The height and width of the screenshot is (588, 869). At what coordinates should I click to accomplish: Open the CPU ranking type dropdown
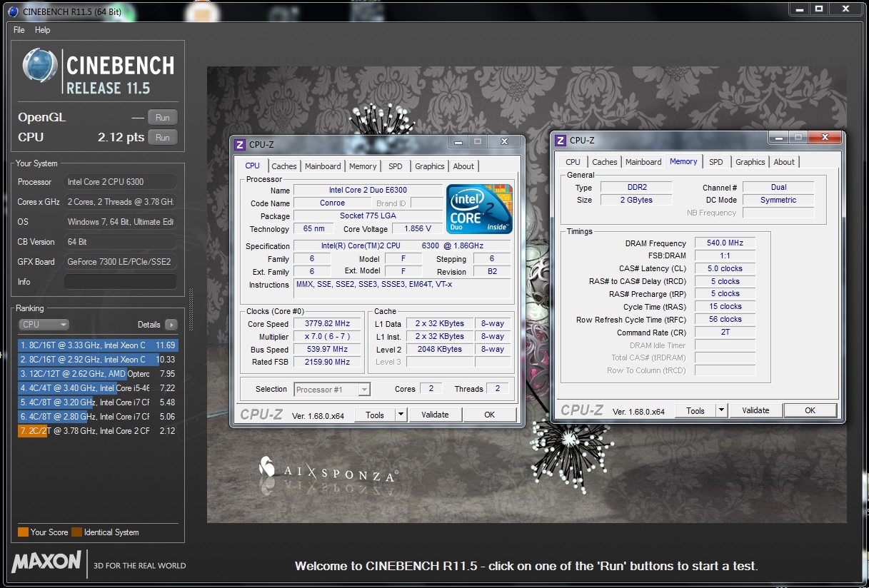(44, 324)
